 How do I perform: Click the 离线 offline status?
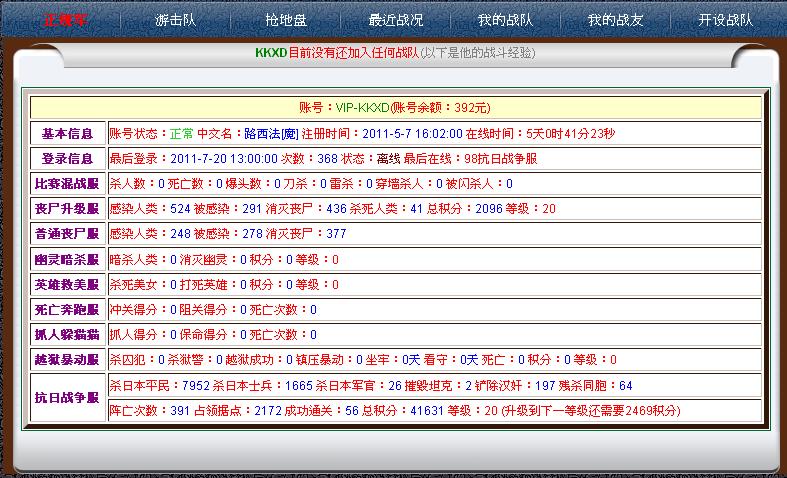tap(388, 159)
